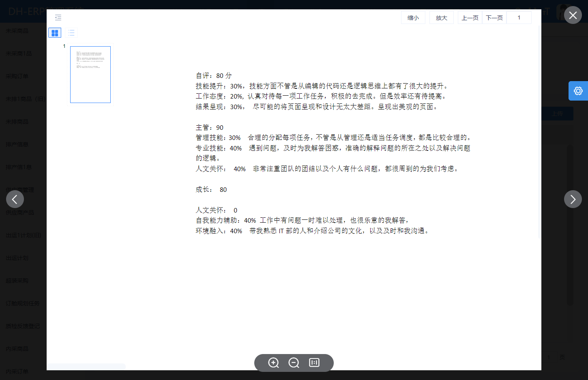Zoom out using the magnifier minus icon

point(294,363)
